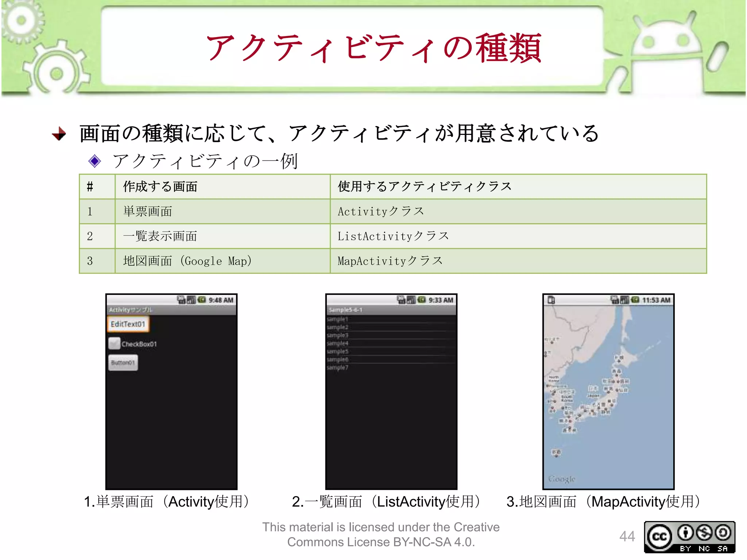747x560 pixels.
Task: Click the 3G signal icon in map phone
Action: point(615,300)
